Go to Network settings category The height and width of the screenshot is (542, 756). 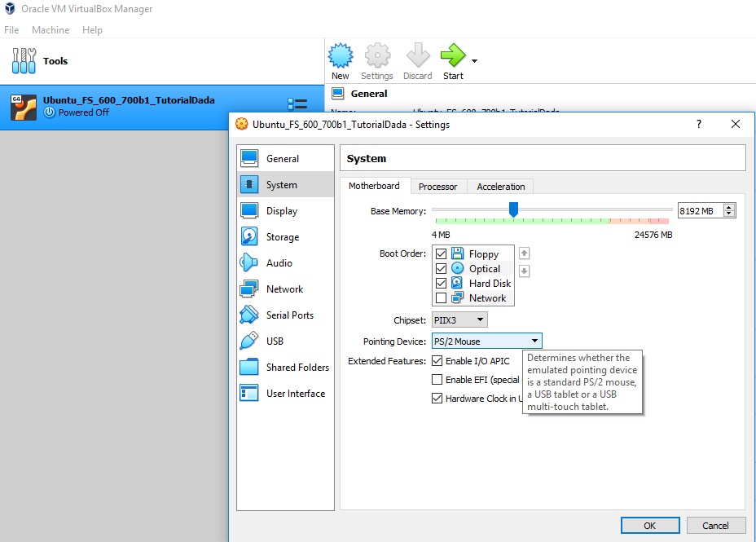coord(284,289)
